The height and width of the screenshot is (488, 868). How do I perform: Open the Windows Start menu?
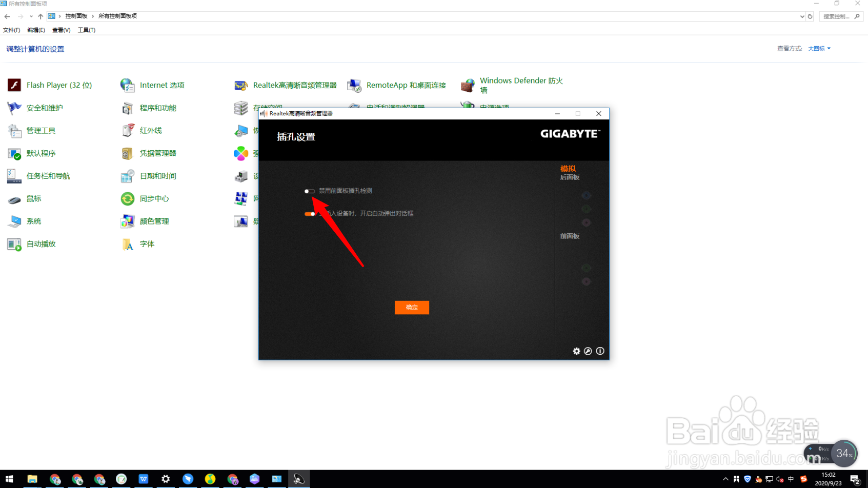[x=9, y=479]
